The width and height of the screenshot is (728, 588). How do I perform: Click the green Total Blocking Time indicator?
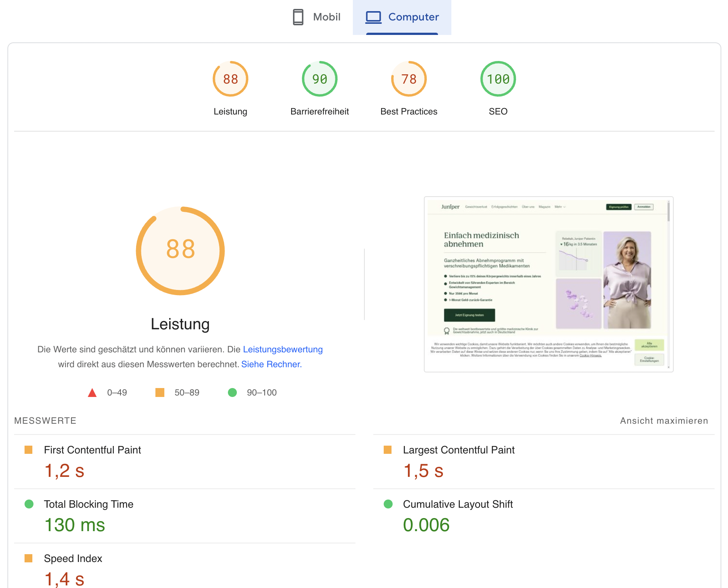[x=29, y=504]
